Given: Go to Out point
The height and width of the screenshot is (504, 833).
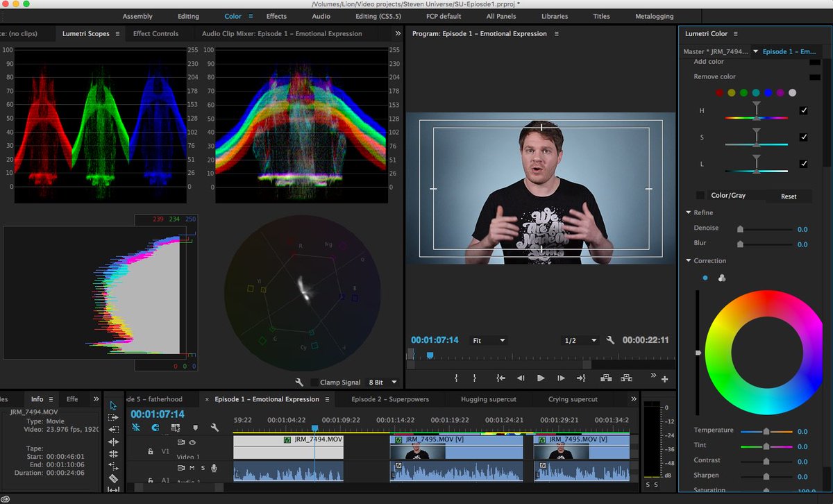Looking at the screenshot, I should point(582,378).
